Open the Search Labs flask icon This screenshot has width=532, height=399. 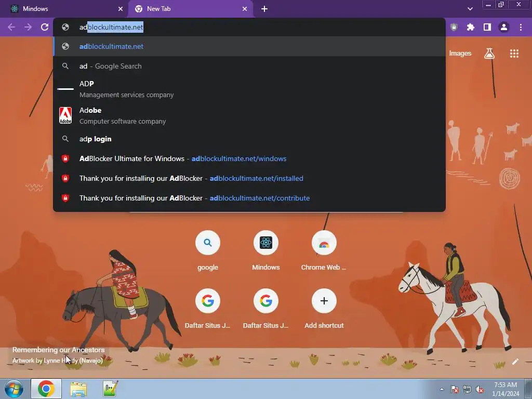(489, 54)
